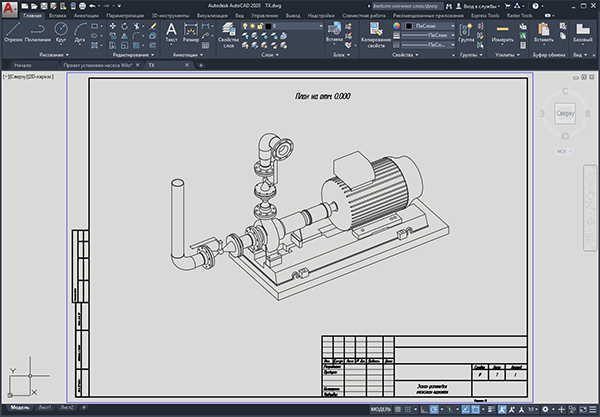
Task: Switch to the Начало file tab
Action: pyautogui.click(x=23, y=65)
